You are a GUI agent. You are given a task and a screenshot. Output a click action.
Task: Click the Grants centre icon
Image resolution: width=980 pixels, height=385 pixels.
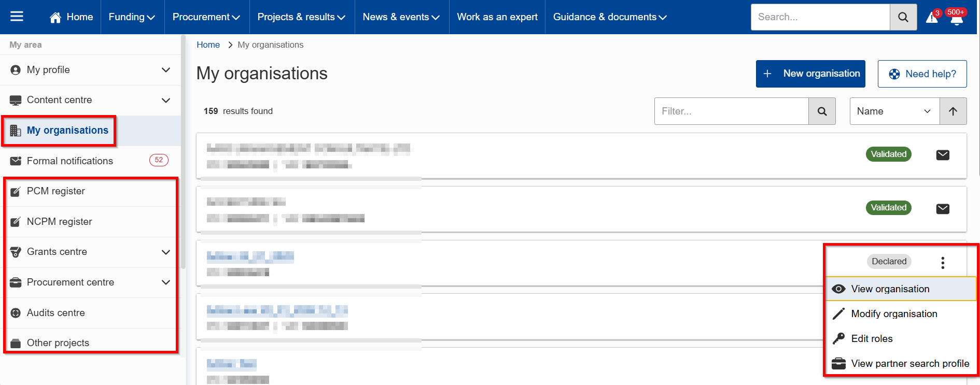tap(16, 252)
